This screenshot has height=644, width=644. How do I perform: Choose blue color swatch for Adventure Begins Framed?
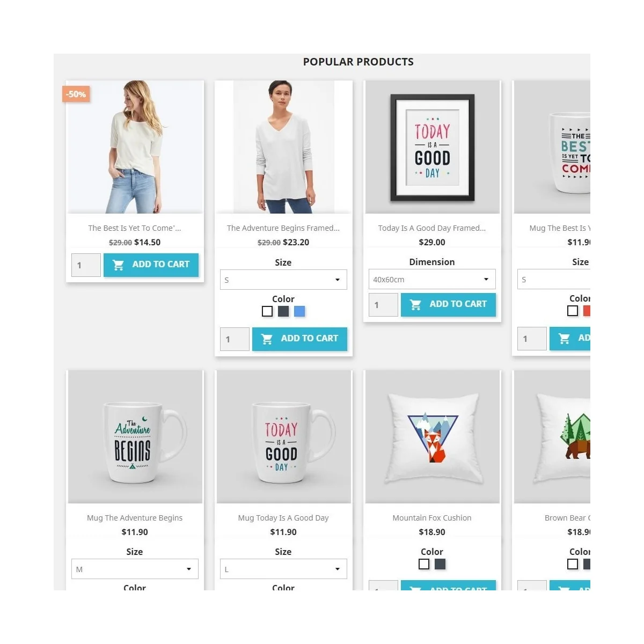pyautogui.click(x=299, y=311)
